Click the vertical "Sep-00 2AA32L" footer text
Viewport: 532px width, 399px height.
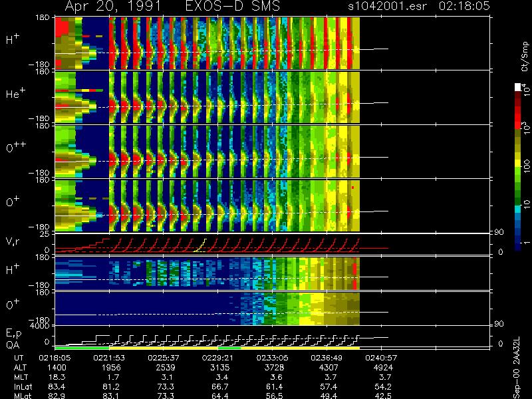pos(517,368)
